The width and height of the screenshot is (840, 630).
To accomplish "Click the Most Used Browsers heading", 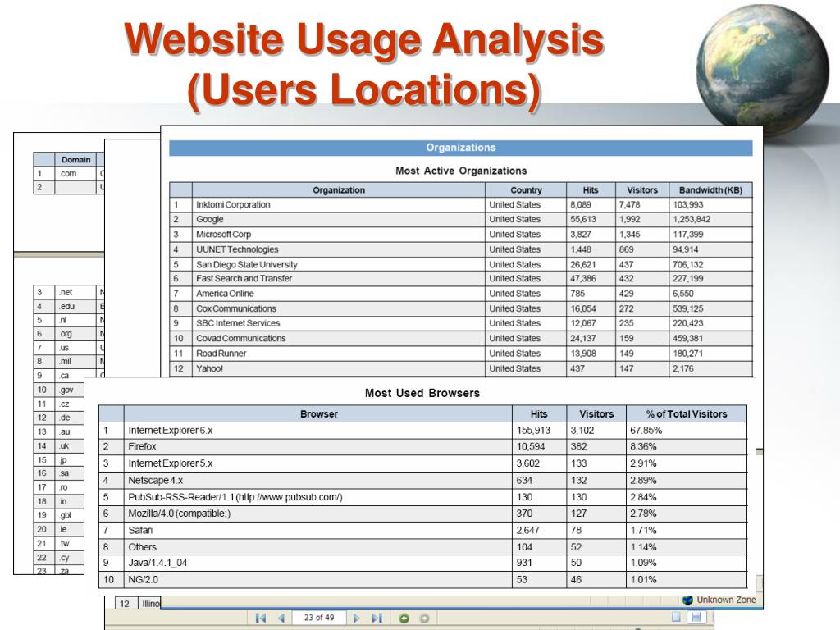I will point(422,393).
